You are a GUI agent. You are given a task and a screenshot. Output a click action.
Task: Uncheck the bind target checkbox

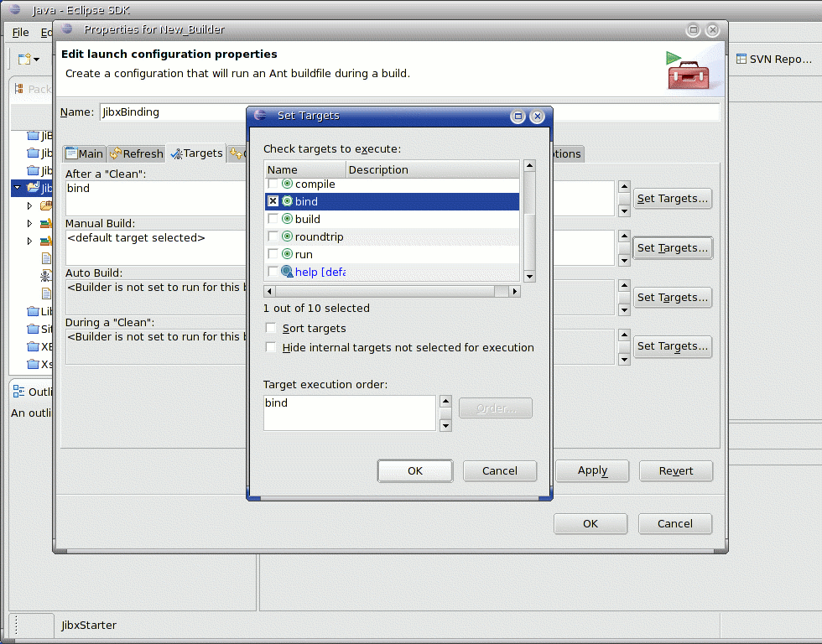pyautogui.click(x=273, y=201)
